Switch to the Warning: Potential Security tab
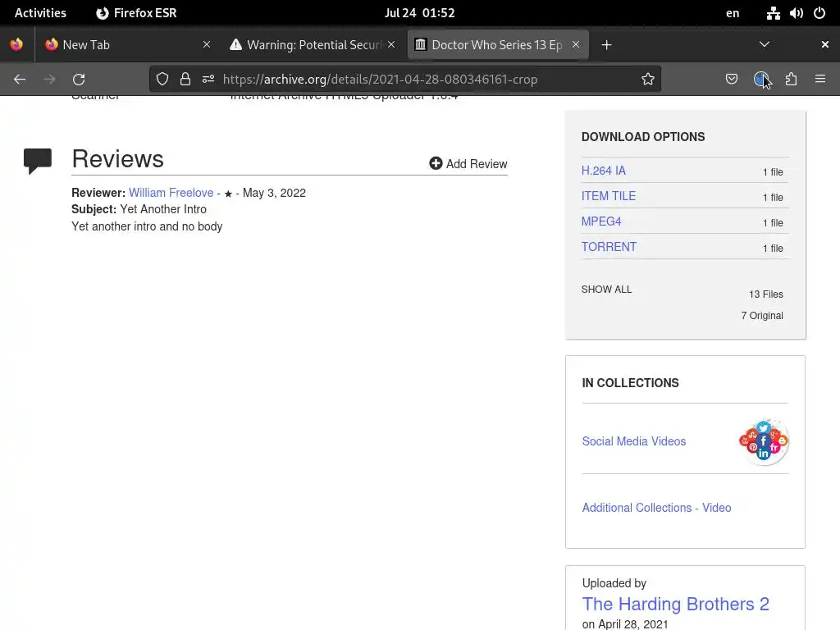 pos(313,44)
